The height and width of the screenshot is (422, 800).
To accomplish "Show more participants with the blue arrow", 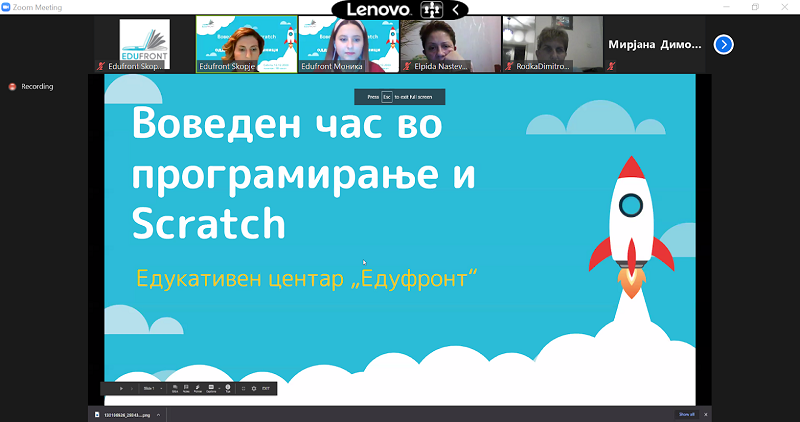I will click(724, 44).
